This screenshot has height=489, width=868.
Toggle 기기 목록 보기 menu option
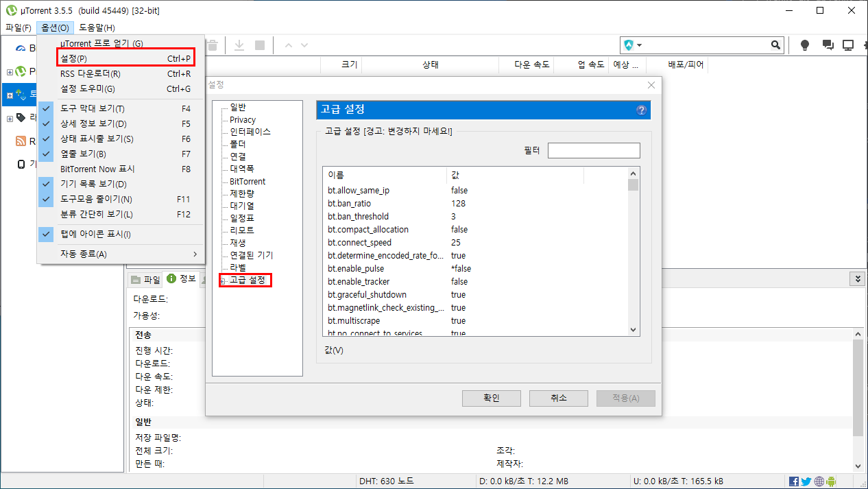pos(121,184)
